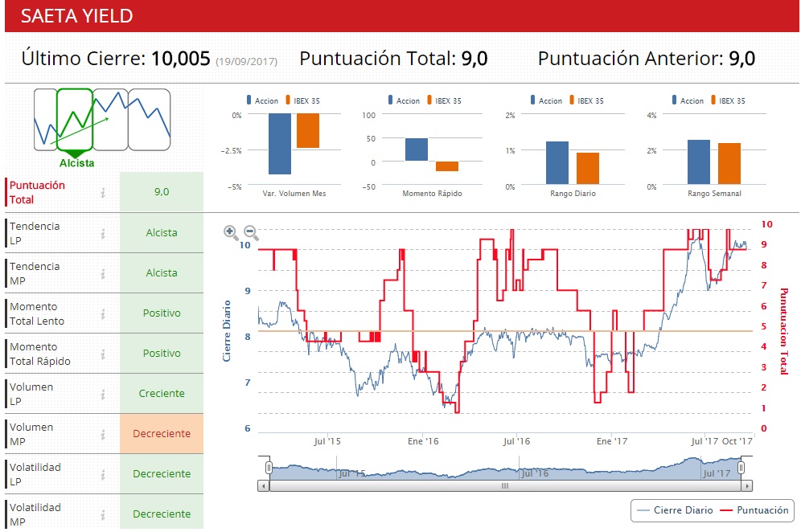Click the Volatilidad LP Decreciente cell
Viewport: 801px width, 532px height.
coord(162,474)
